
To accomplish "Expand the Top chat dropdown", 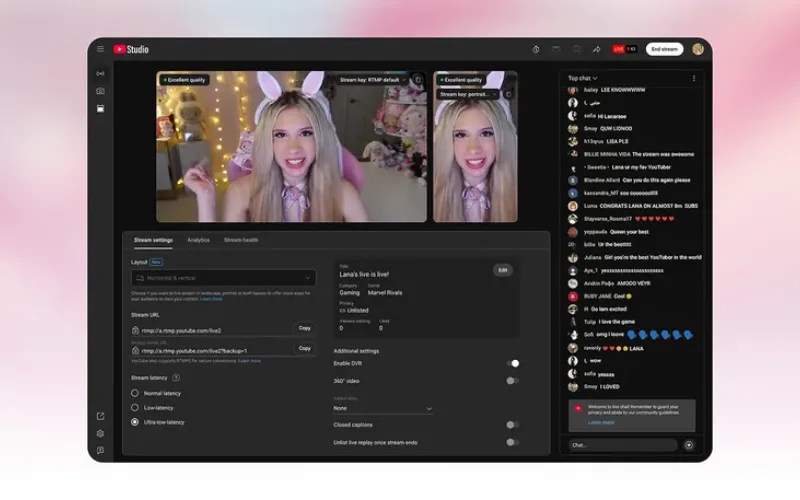I will (583, 78).
